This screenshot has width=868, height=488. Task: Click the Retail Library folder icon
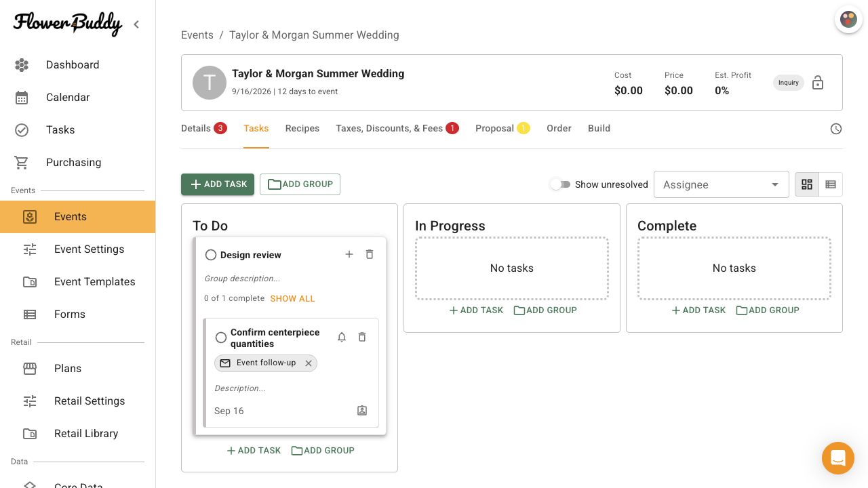pos(30,434)
